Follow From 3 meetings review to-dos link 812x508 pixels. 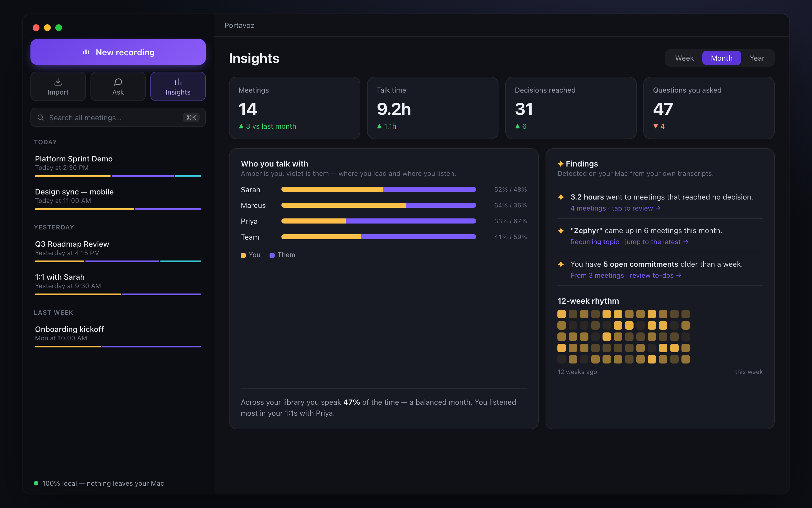pos(626,275)
